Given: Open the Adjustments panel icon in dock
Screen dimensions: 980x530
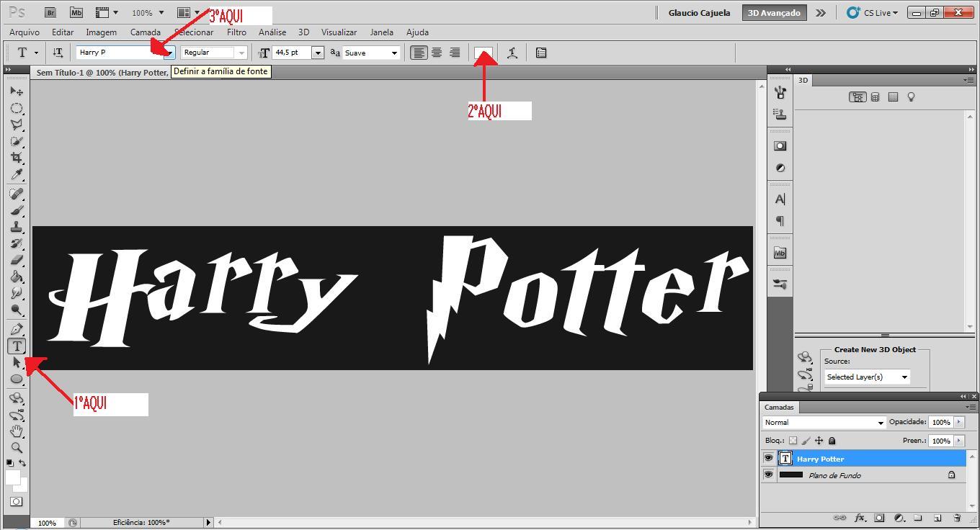Looking at the screenshot, I should pyautogui.click(x=780, y=168).
